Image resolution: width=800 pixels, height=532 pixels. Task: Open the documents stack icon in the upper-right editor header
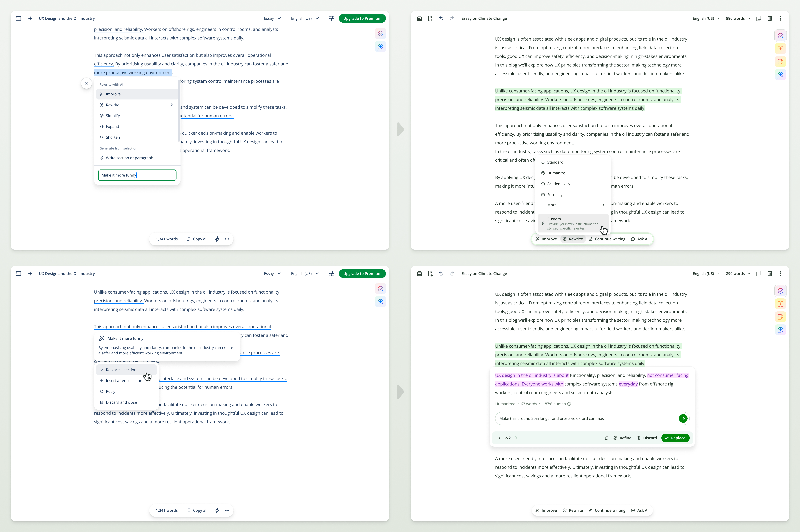[419, 18]
